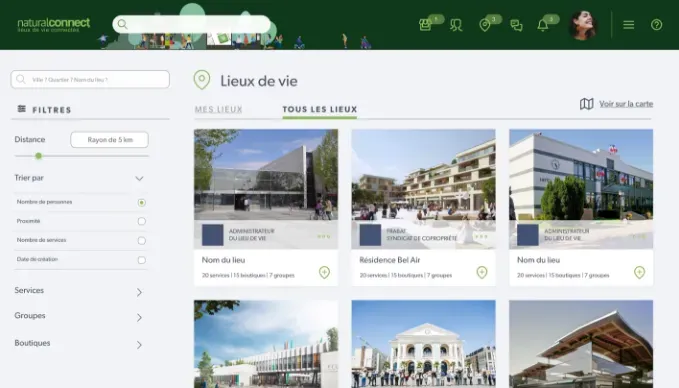Open the Résidence Bel Air photo

424,175
